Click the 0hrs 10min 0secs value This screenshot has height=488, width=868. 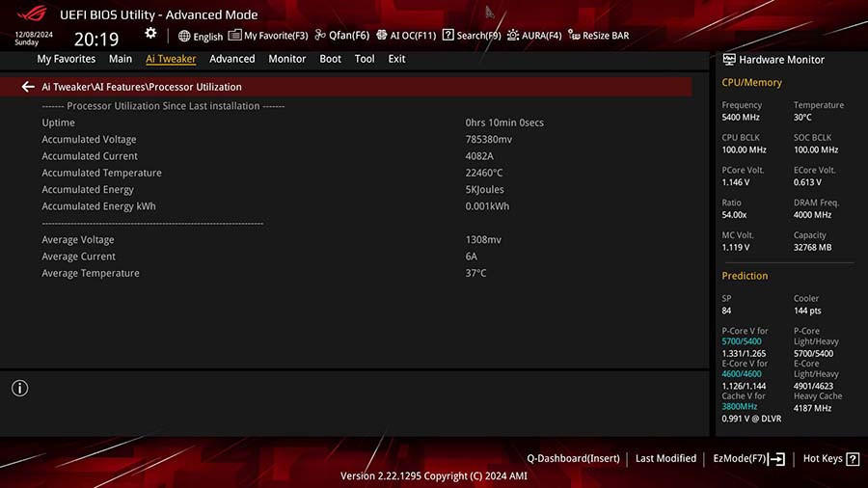coord(504,122)
